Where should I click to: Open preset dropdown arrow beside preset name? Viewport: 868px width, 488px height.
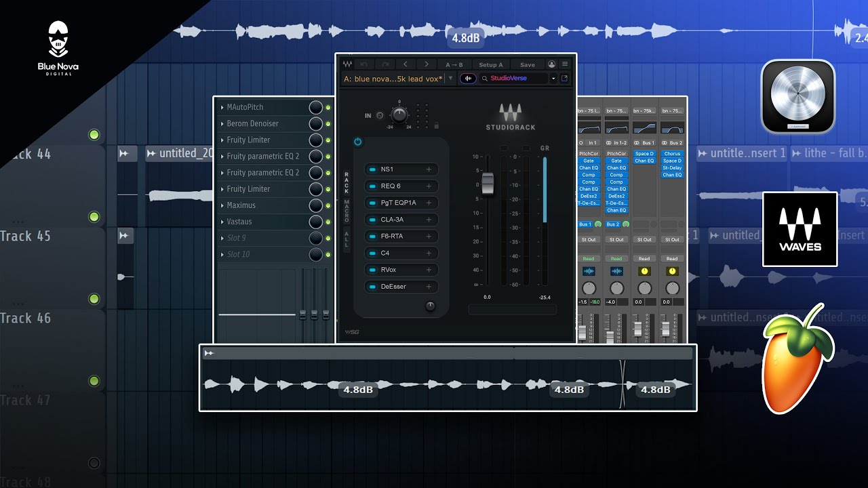click(450, 79)
